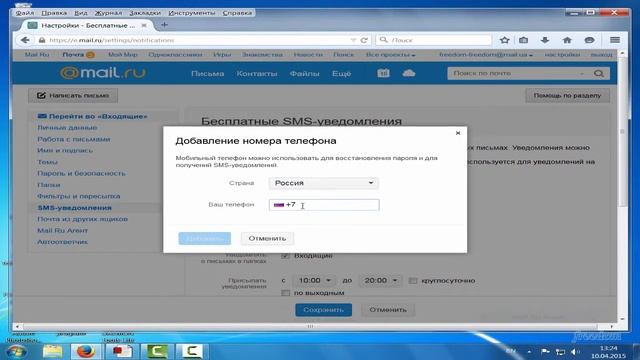Open the Страна dropdown showing Россия

coord(324,183)
